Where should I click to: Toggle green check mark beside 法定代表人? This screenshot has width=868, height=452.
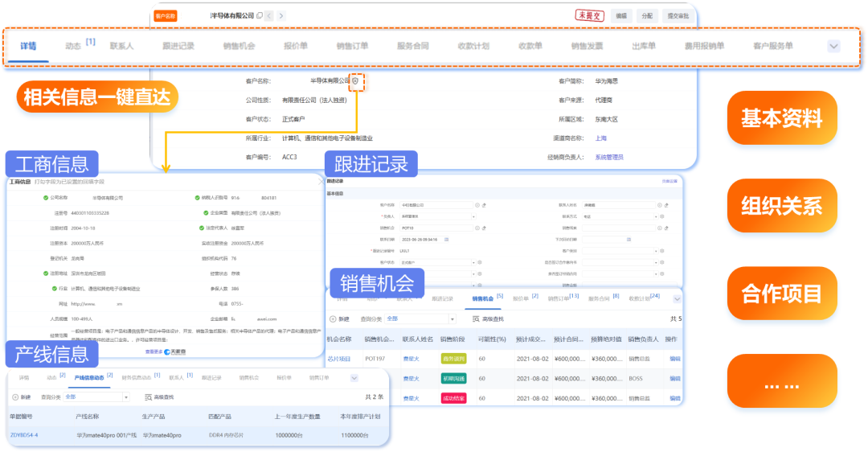[x=202, y=228]
